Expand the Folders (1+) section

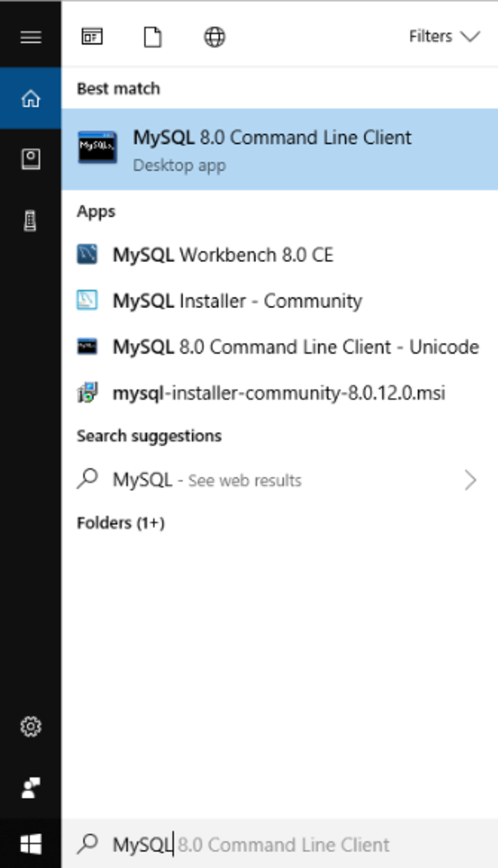(x=121, y=523)
